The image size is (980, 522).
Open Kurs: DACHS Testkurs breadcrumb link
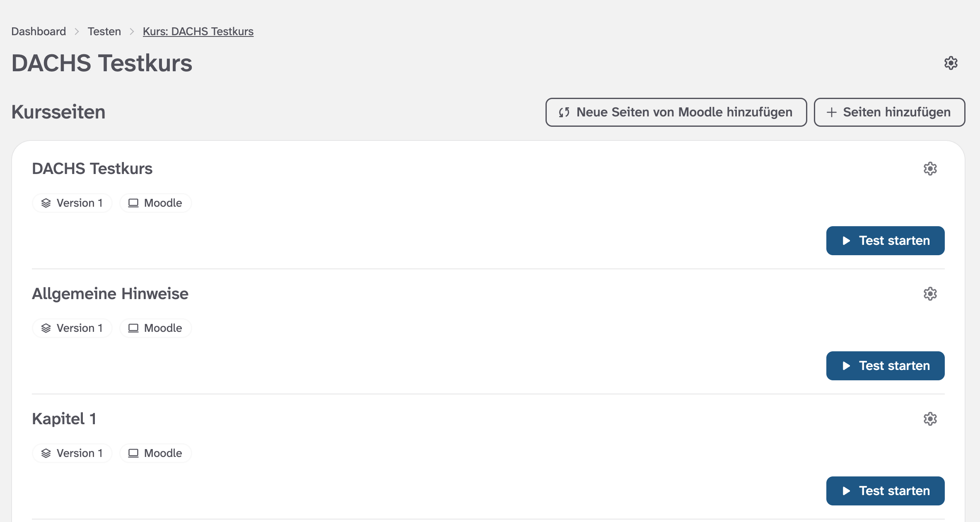[198, 31]
